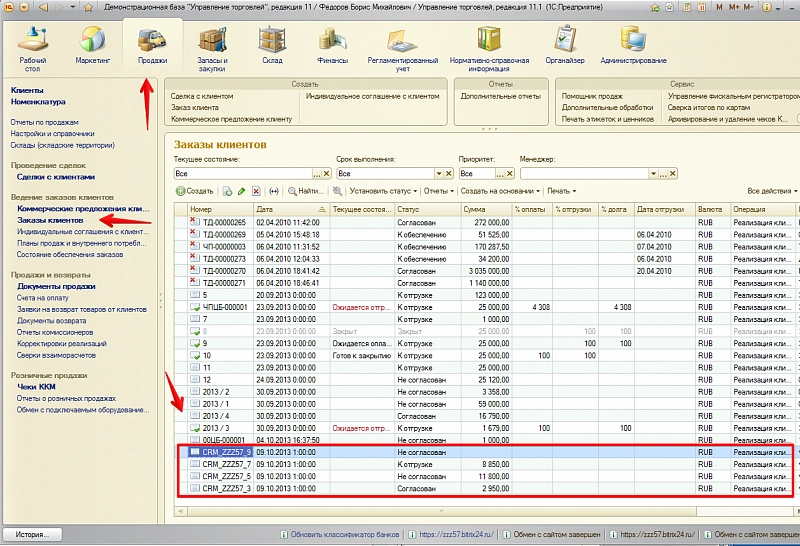The image size is (800, 546).
Task: Sort table by the Сумма column header
Action: tap(480, 209)
